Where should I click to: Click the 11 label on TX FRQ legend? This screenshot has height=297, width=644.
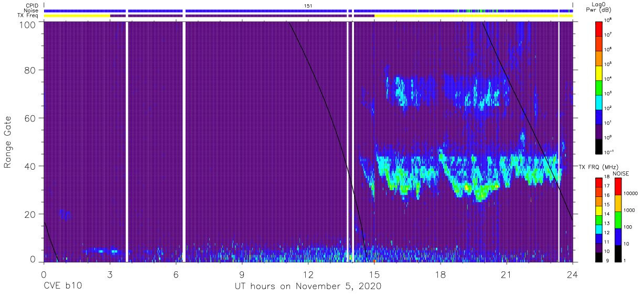[x=607, y=241]
